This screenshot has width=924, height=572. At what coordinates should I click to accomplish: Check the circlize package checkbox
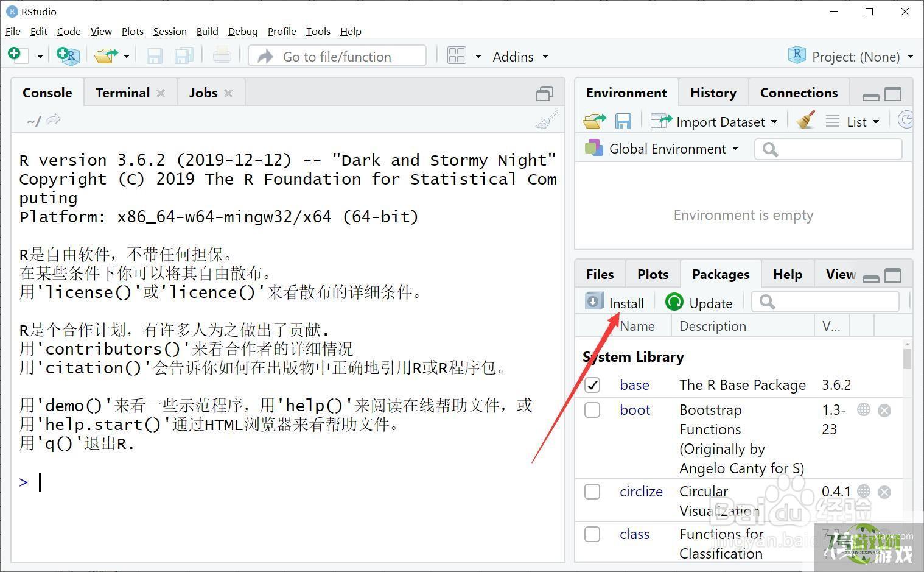pyautogui.click(x=592, y=492)
